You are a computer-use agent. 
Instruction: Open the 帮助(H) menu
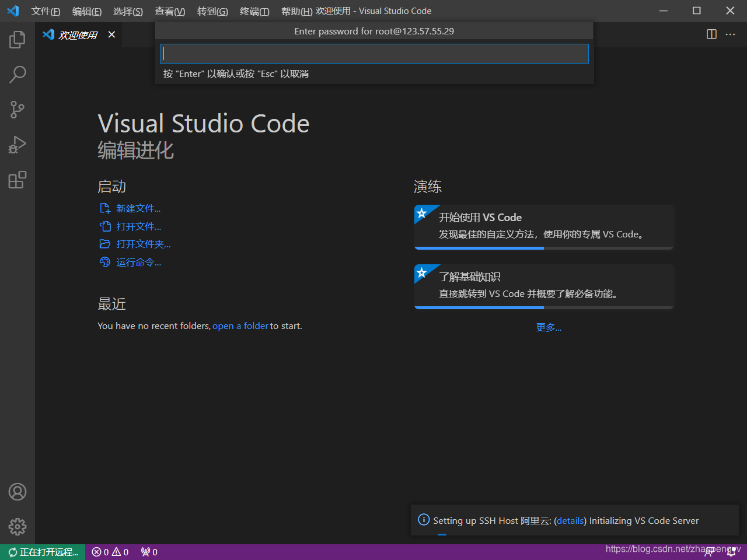[296, 11]
